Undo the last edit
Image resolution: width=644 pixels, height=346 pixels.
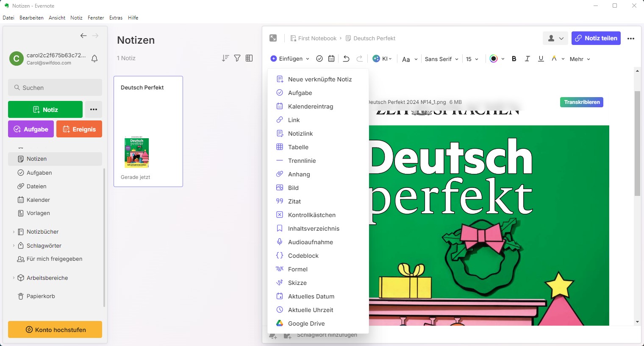346,59
